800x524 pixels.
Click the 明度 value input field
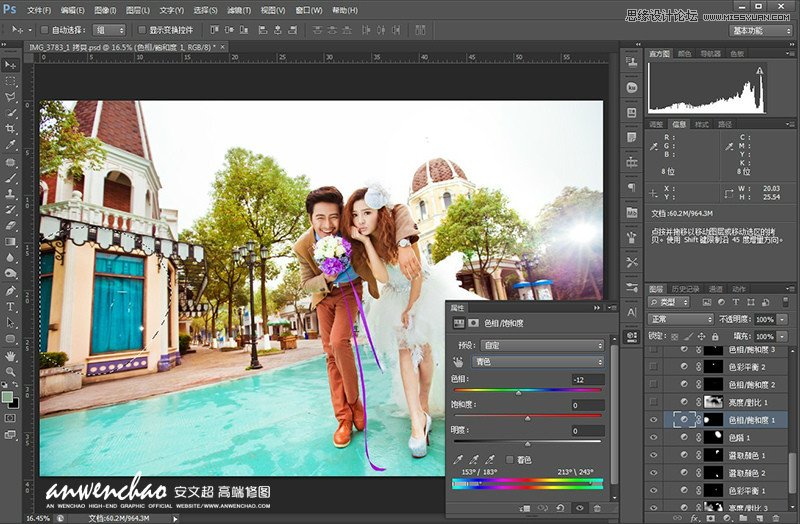pyautogui.click(x=588, y=431)
